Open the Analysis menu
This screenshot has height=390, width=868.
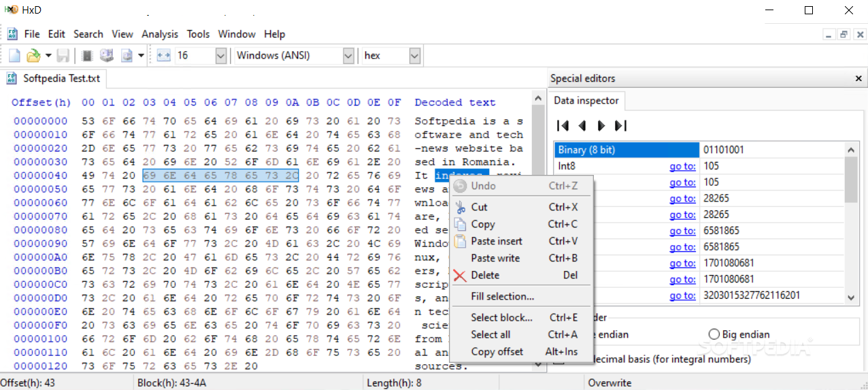(x=160, y=34)
